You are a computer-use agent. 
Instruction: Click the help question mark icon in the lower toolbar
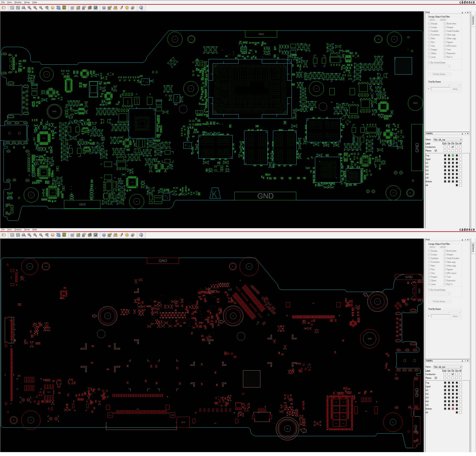point(141,235)
